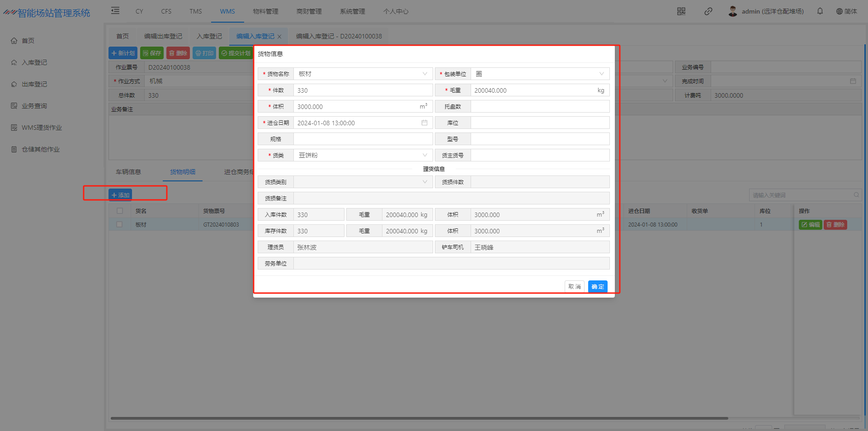868x431 pixels.
Task: Click the 件数 input field
Action: pos(363,90)
